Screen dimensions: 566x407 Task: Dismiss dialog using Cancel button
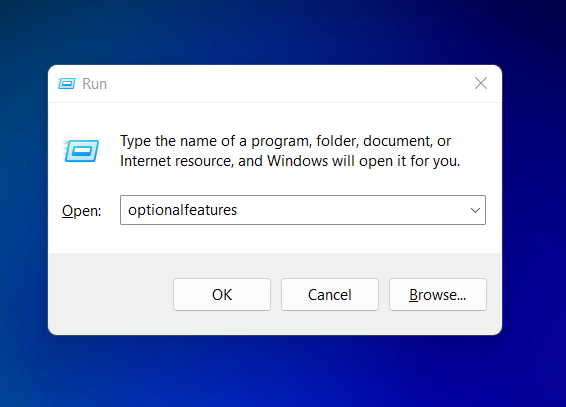pos(330,294)
